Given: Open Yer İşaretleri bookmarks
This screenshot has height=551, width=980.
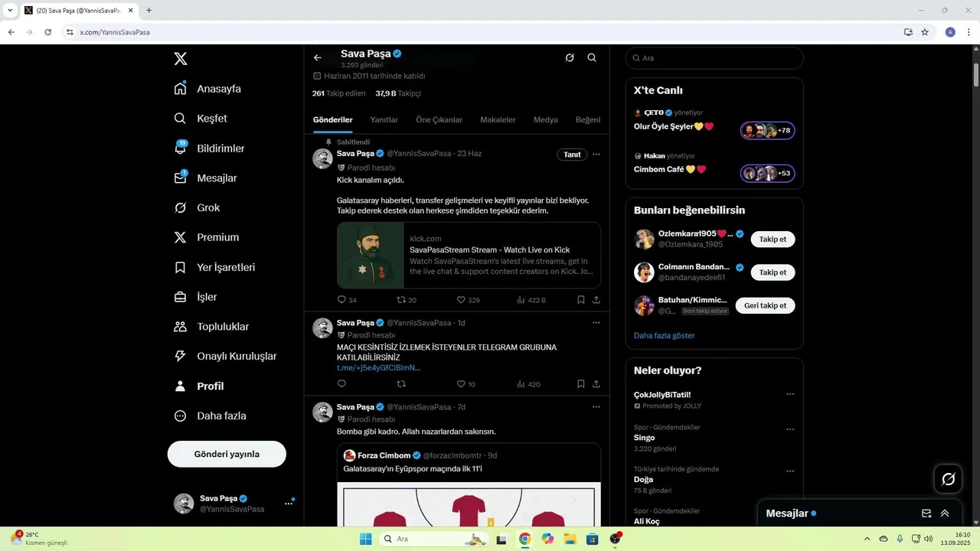Looking at the screenshot, I should point(214,267).
